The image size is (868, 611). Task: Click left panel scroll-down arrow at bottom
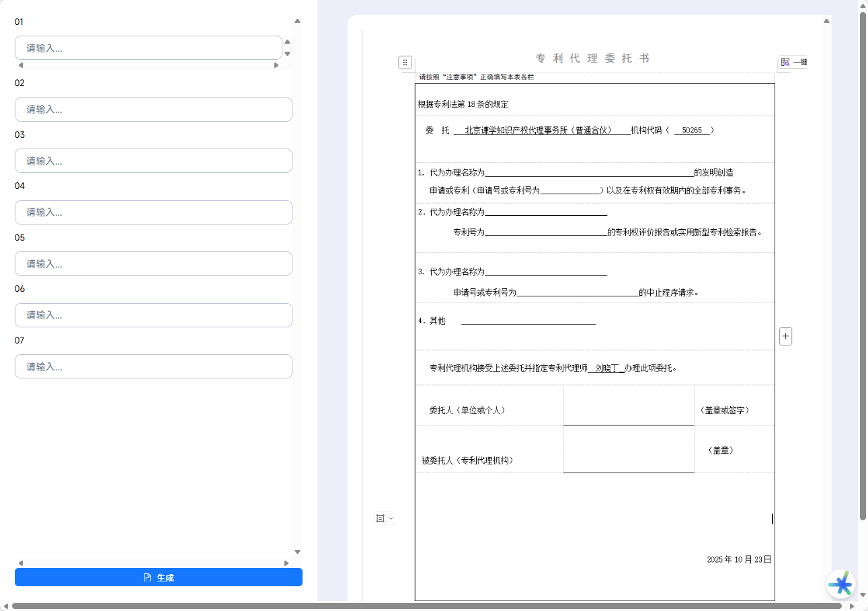297,552
